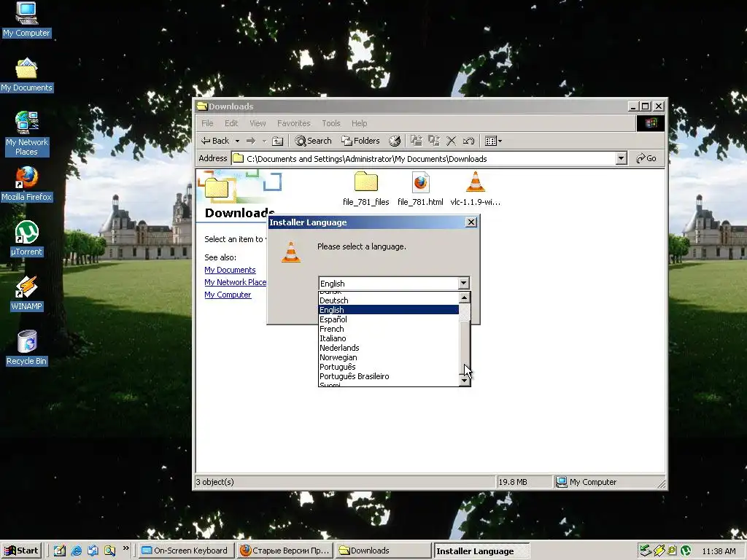Open the Search pane in Explorer
747x560 pixels.
(313, 141)
